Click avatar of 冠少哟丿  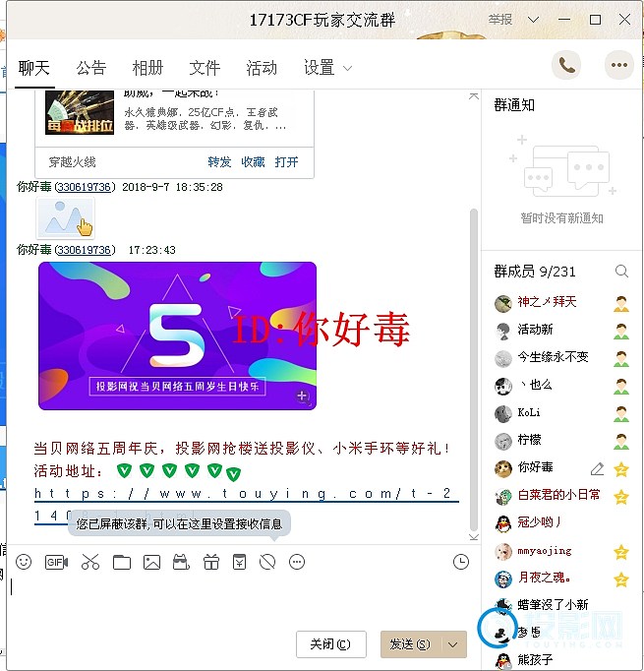(x=502, y=523)
